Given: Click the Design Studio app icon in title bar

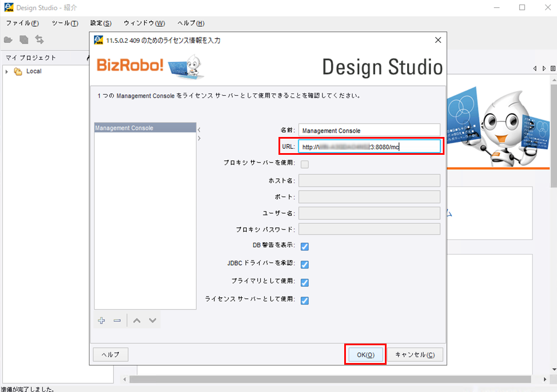Looking at the screenshot, I should point(9,7).
